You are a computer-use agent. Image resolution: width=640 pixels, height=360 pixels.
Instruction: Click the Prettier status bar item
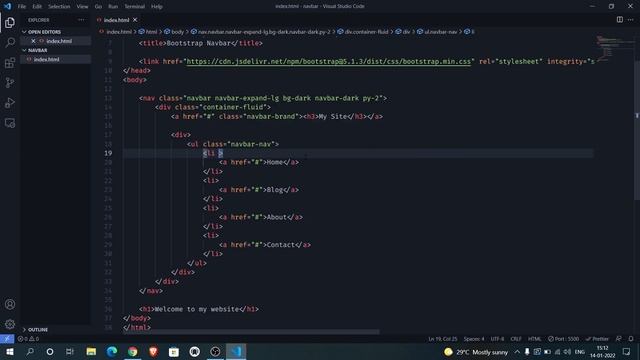click(597, 339)
